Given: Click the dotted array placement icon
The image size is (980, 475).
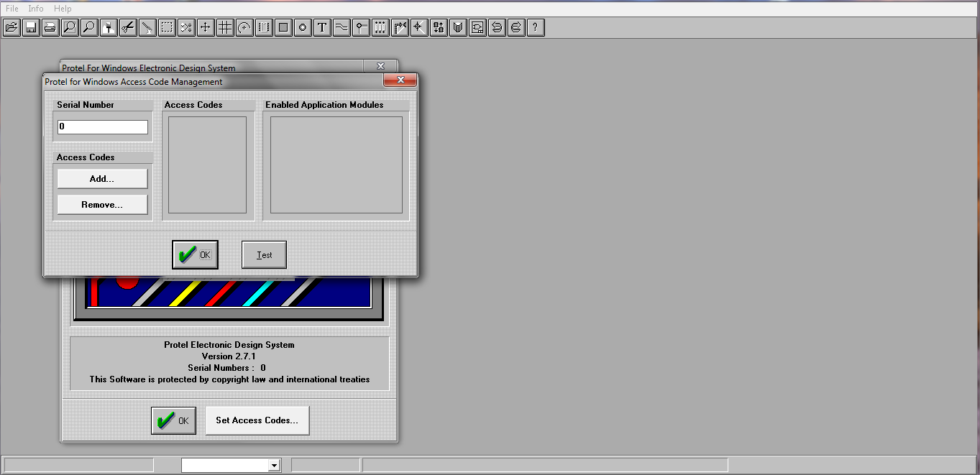Looking at the screenshot, I should 380,27.
